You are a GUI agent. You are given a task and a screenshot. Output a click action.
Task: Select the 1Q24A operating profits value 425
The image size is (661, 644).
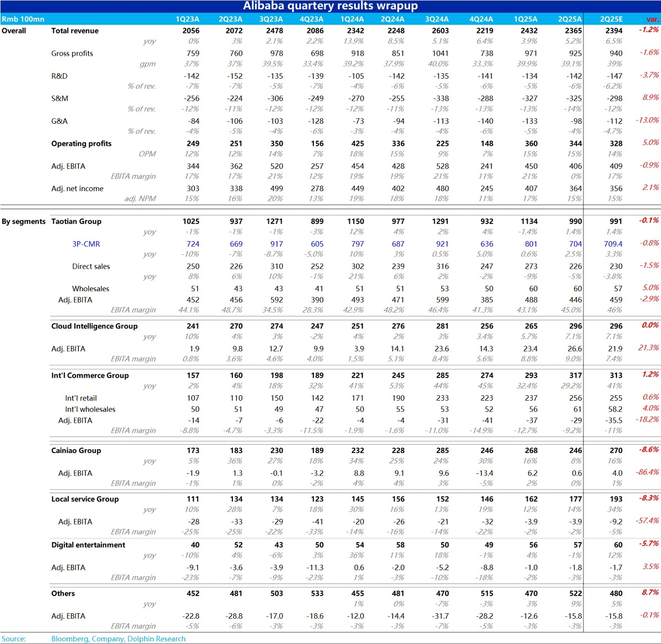pos(357,144)
